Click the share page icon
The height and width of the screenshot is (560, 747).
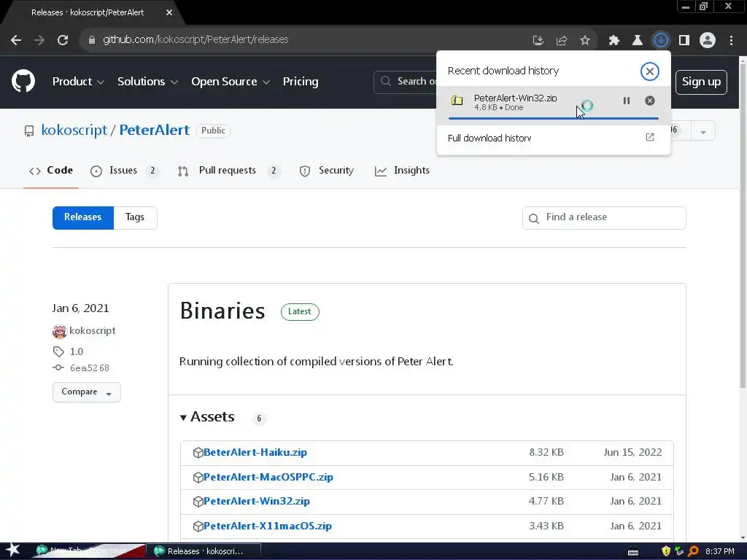click(x=562, y=40)
